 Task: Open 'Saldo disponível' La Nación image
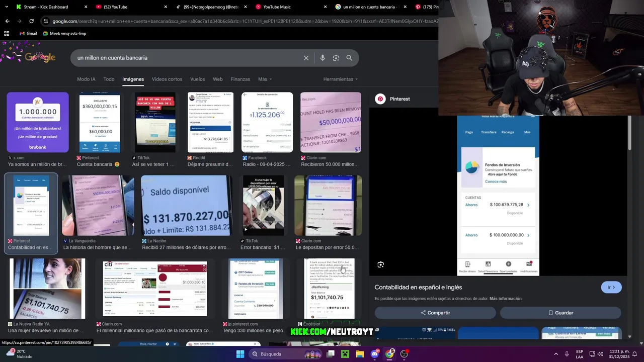(x=186, y=205)
